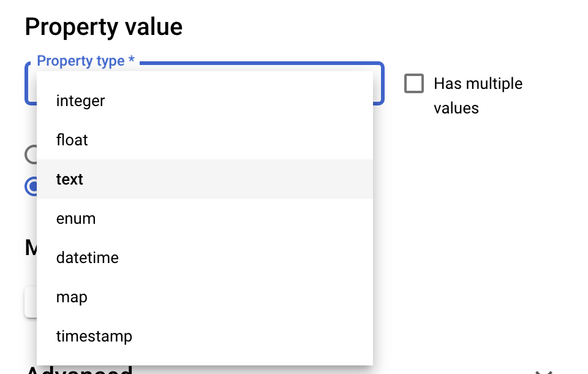Select the float option
Screen dimensions: 588x374
[x=72, y=140]
